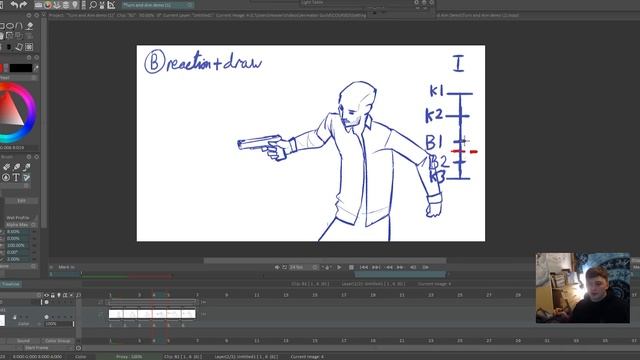
Task: Select the airbrush tool in Brush panel
Action: pyautogui.click(x=27, y=167)
